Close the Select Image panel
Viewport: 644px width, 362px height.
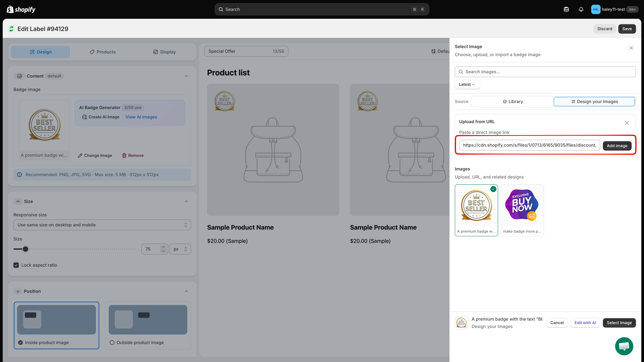631,48
